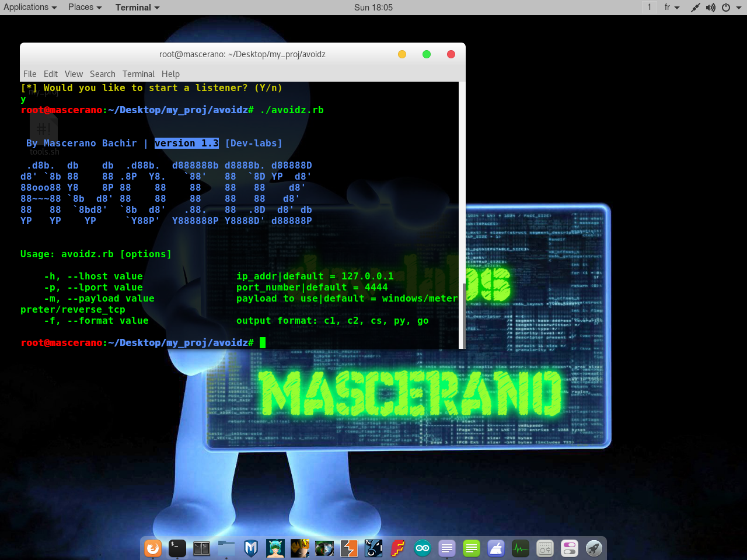
Task: Open the purple text document dock icon
Action: tap(447, 548)
